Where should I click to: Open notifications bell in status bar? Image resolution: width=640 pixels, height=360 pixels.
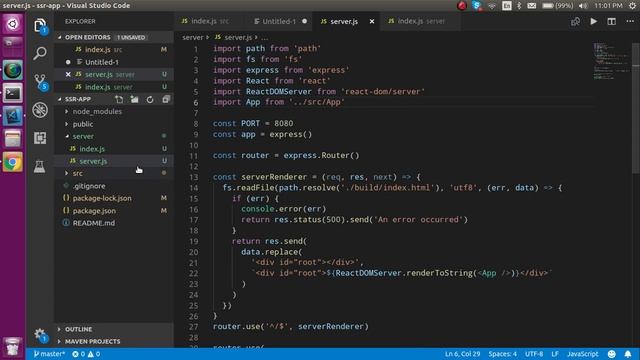click(628, 354)
